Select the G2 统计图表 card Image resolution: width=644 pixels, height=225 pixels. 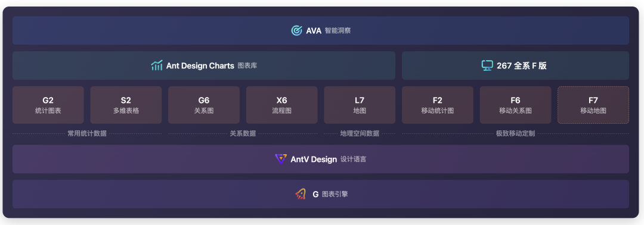pos(48,105)
